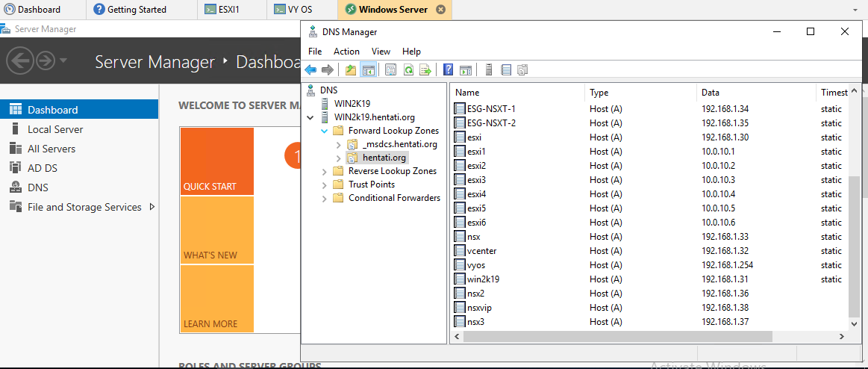868x369 pixels.
Task: Click the File and Storage Services sidebar icon
Action: coord(16,207)
